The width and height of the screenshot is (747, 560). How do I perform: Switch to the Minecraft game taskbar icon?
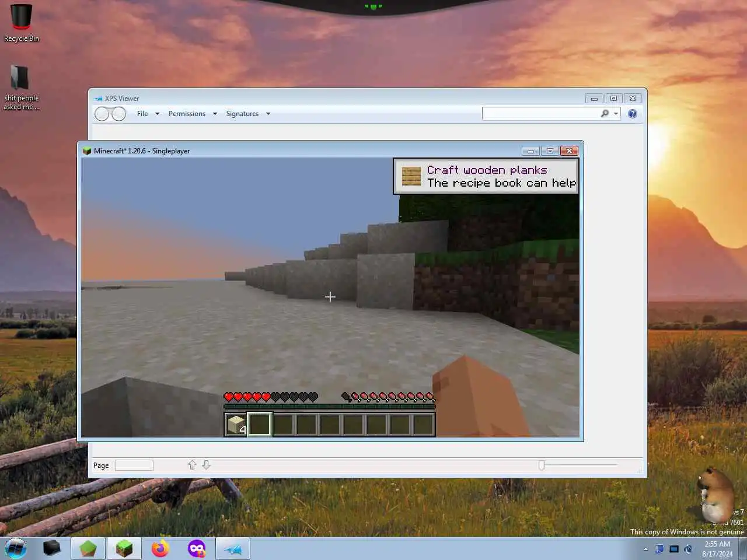[x=124, y=548]
